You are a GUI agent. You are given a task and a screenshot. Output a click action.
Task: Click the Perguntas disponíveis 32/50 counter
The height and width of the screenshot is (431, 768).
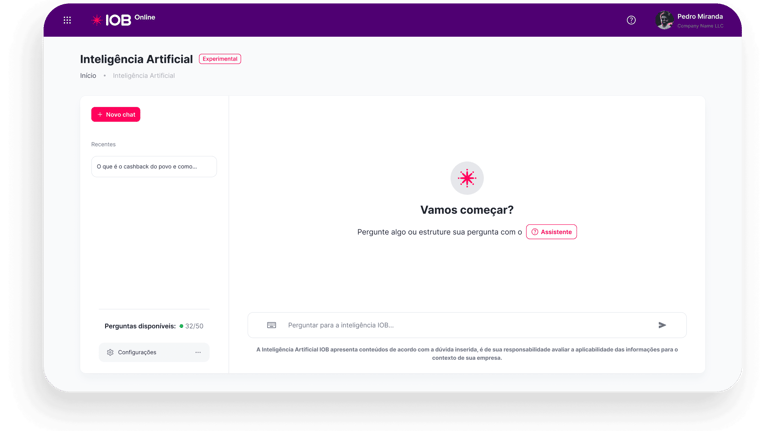[154, 326]
